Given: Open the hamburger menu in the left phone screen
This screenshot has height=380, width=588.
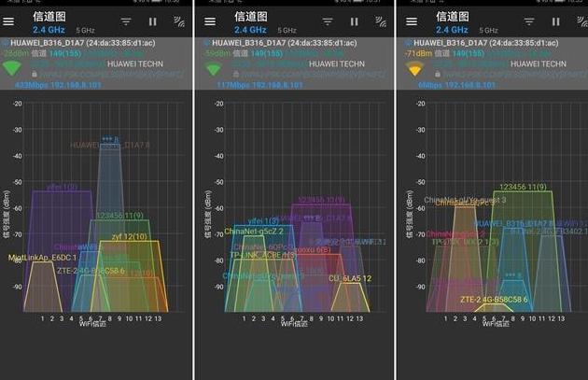Looking at the screenshot, I should pos(8,21).
